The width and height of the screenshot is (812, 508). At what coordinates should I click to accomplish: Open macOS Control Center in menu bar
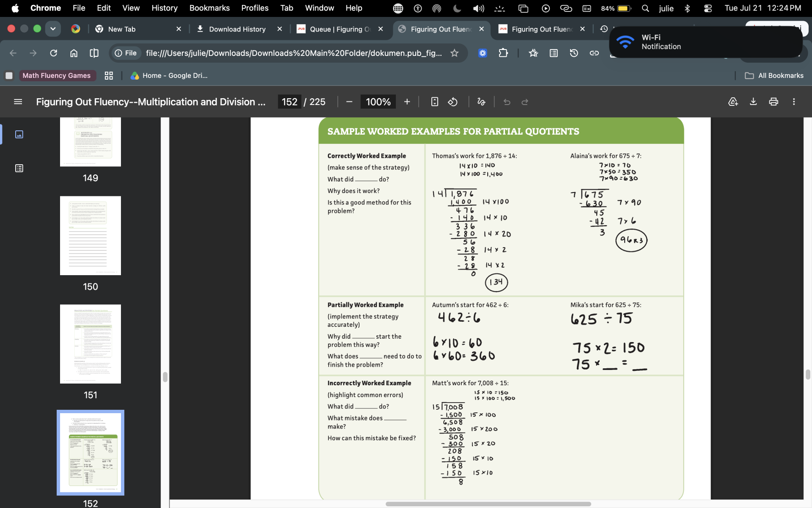click(708, 8)
